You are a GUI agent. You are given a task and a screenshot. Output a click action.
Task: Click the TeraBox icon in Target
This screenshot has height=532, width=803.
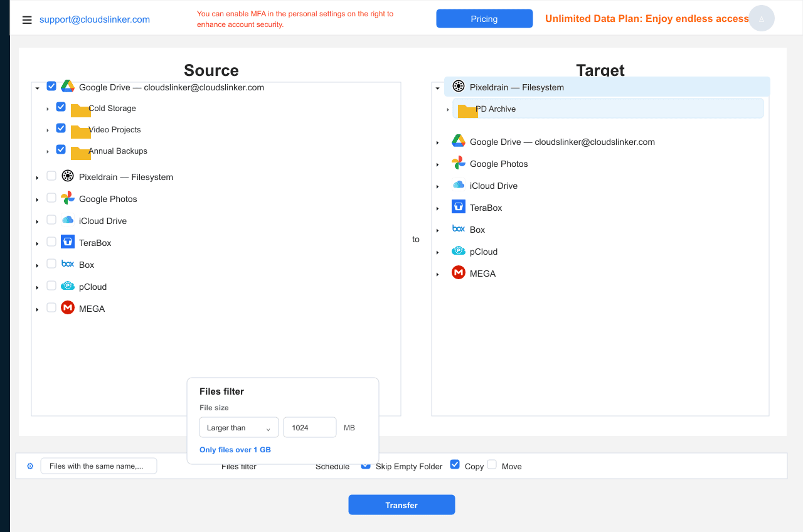(x=459, y=207)
